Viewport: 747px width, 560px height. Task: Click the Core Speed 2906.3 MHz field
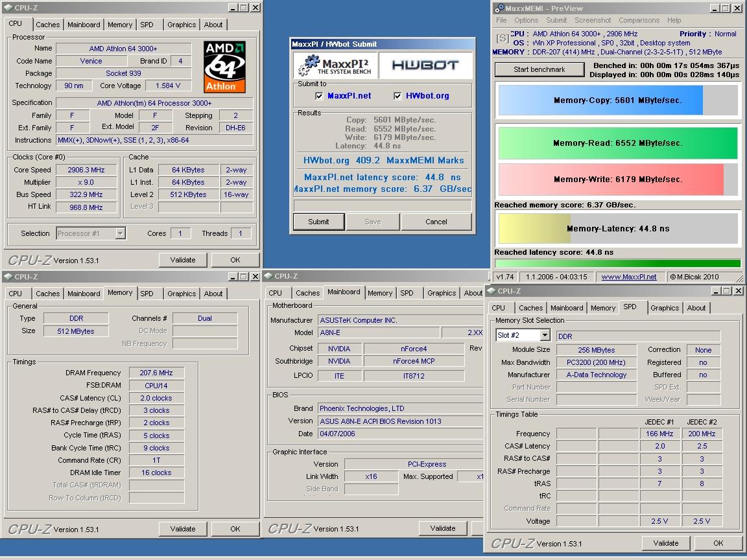(x=86, y=170)
